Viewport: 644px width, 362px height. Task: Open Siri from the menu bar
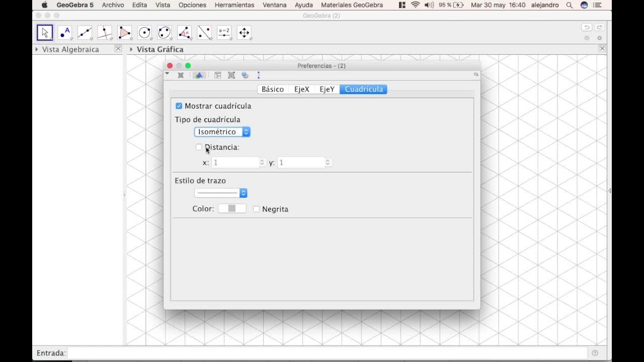584,5
